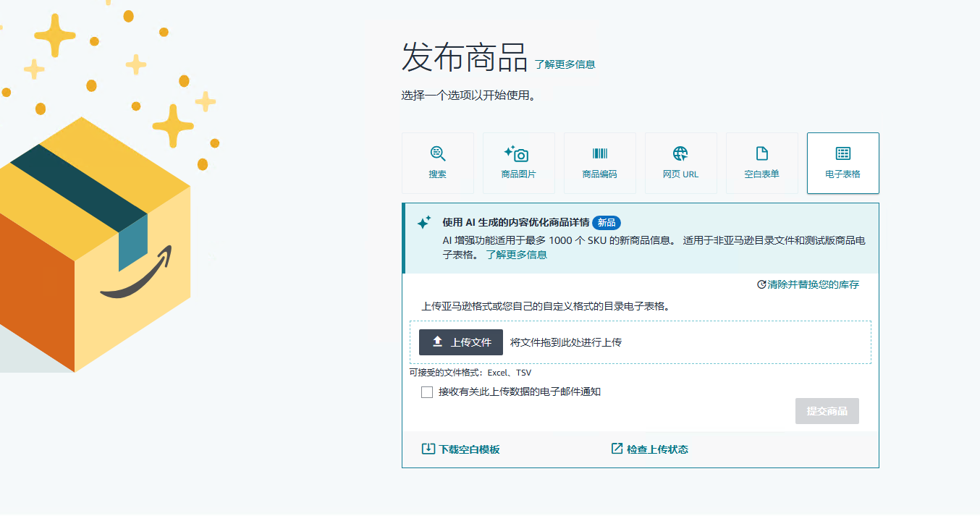Switch to the 电子表格 spreadsheet tab
This screenshot has height=529, width=980.
[842, 163]
